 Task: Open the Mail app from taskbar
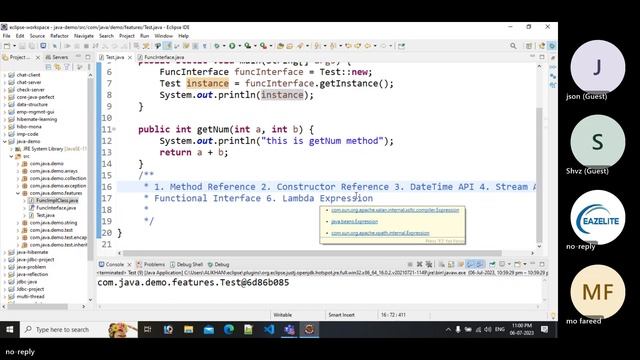[x=209, y=329]
